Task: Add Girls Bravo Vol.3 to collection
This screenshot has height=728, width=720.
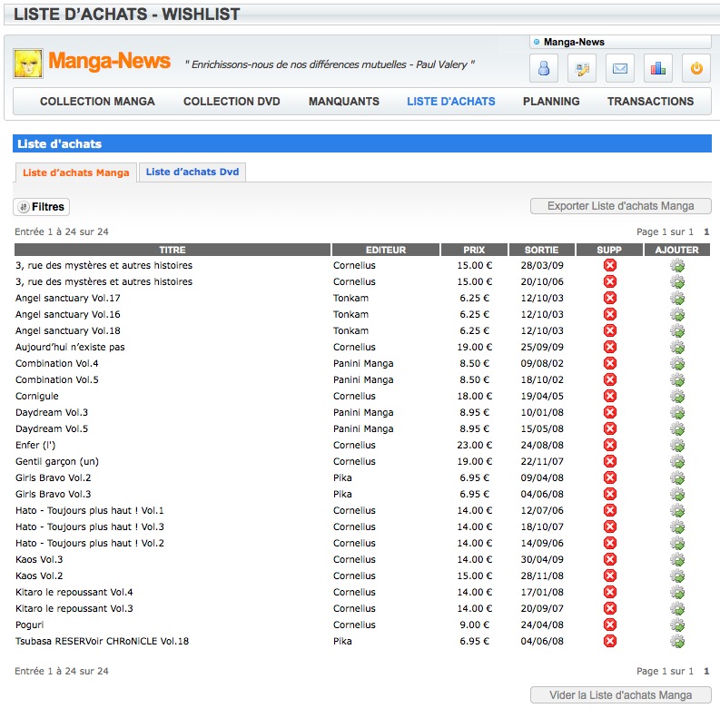Action: pyautogui.click(x=677, y=495)
